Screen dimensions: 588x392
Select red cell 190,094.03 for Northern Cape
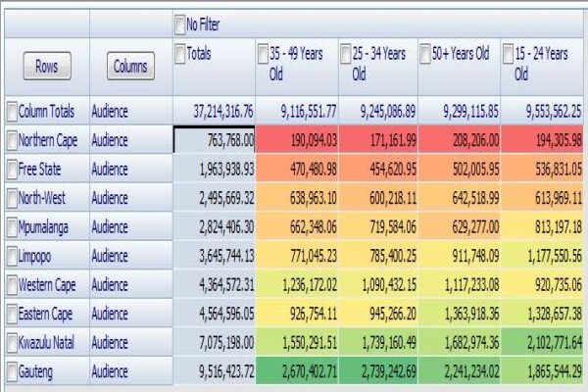click(x=297, y=139)
